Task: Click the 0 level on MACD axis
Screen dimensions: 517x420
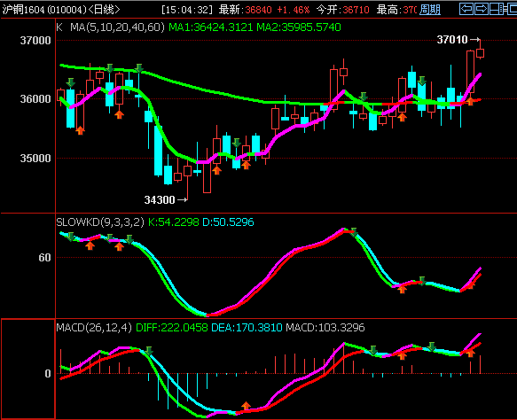Action: pos(48,374)
